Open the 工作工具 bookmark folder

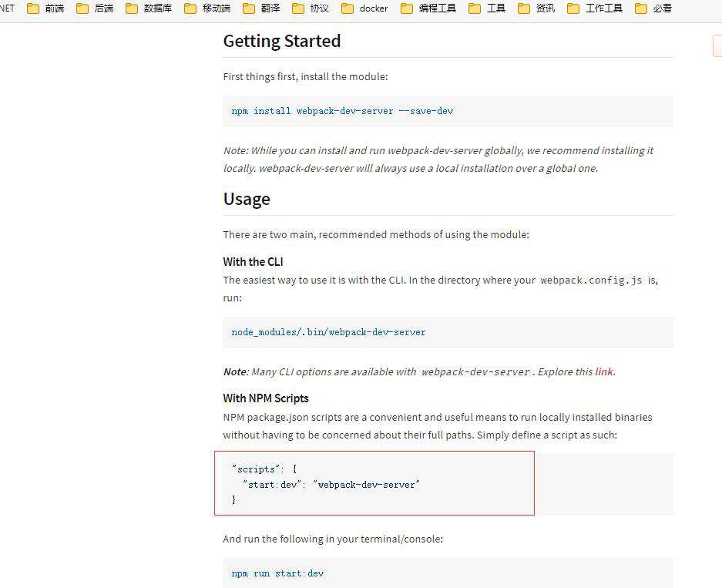point(594,8)
